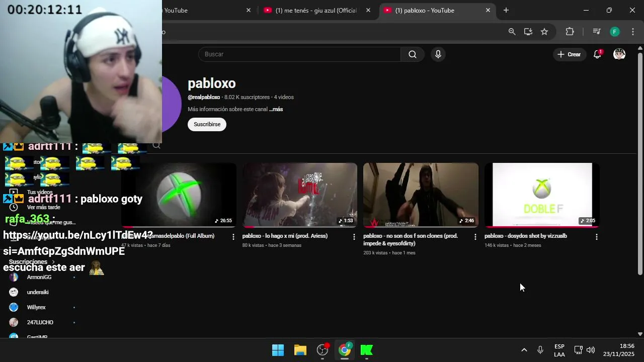Open the YouTube account avatar menu
The height and width of the screenshot is (362, 644).
[x=619, y=54]
